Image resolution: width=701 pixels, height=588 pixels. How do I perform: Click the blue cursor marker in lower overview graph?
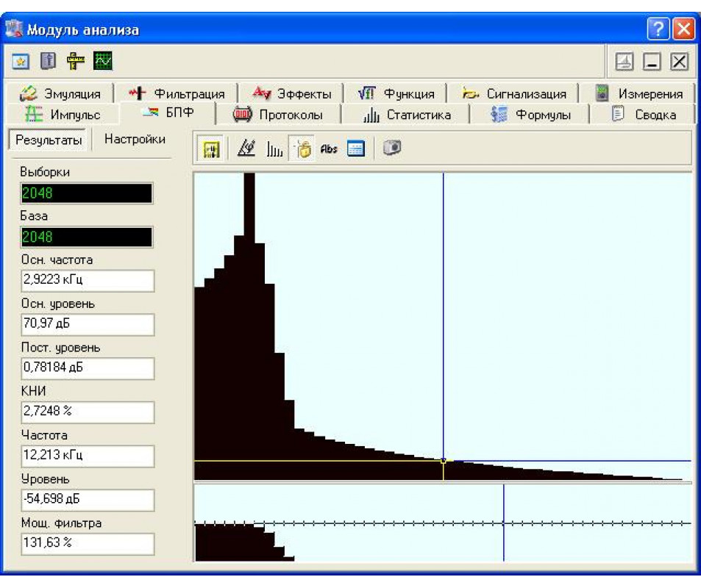pyautogui.click(x=503, y=523)
